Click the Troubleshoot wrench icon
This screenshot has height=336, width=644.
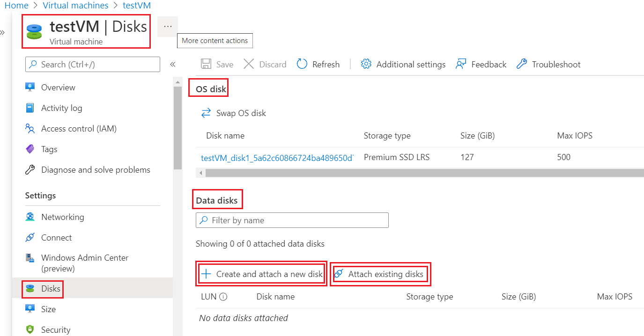point(522,64)
